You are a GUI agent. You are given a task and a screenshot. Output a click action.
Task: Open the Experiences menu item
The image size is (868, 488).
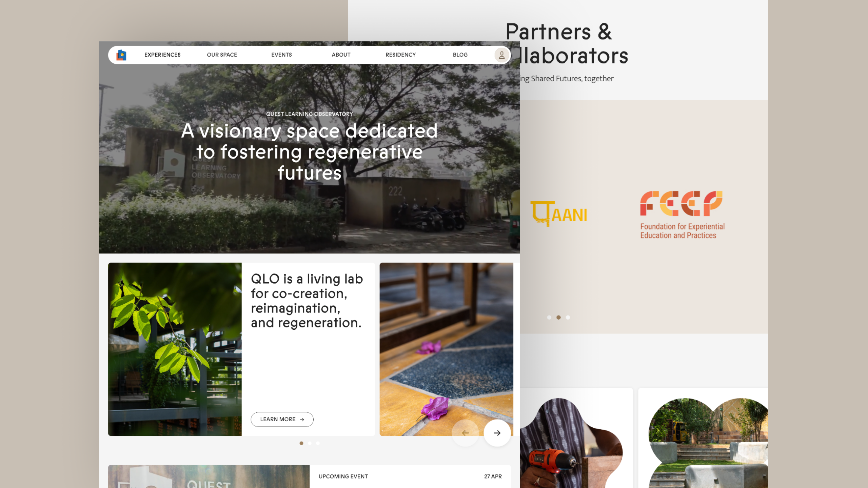[x=162, y=55]
